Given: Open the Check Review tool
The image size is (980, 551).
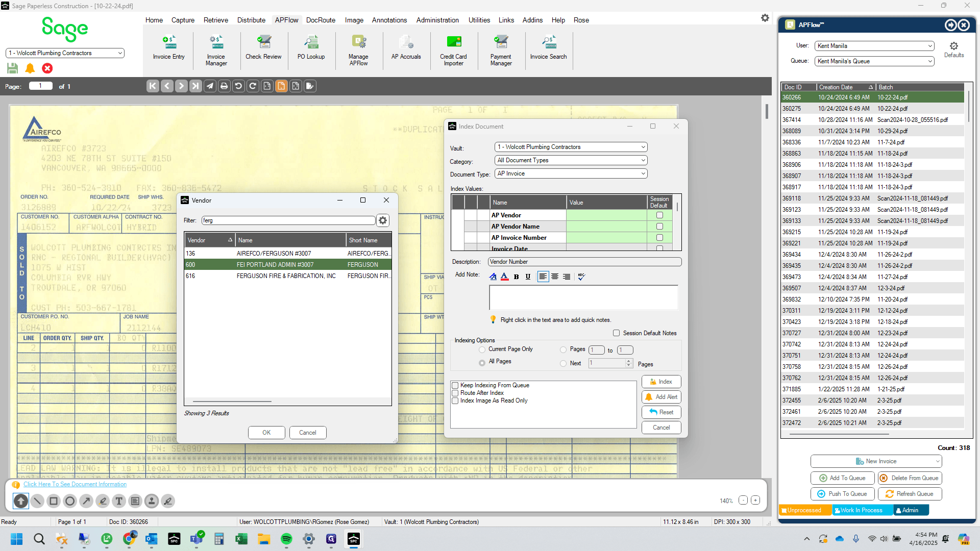Looking at the screenshot, I should [263, 48].
